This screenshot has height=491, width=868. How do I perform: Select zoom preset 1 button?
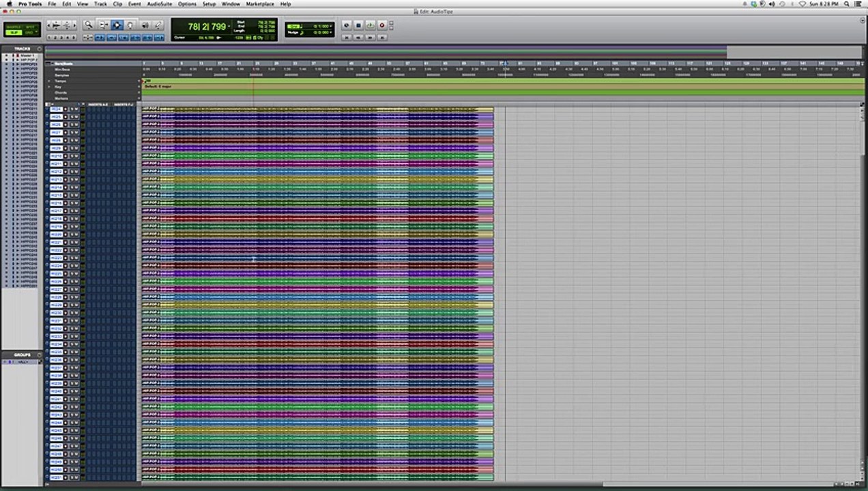coord(50,38)
